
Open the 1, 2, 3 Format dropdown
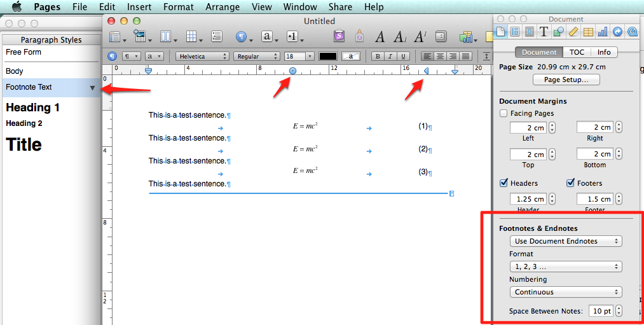566,266
